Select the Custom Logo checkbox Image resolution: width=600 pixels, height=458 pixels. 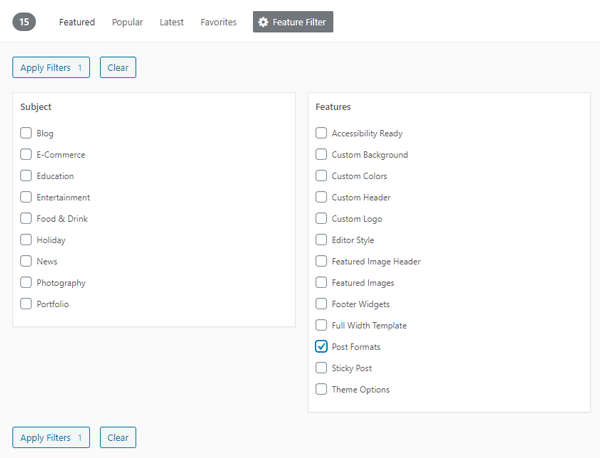pos(321,218)
